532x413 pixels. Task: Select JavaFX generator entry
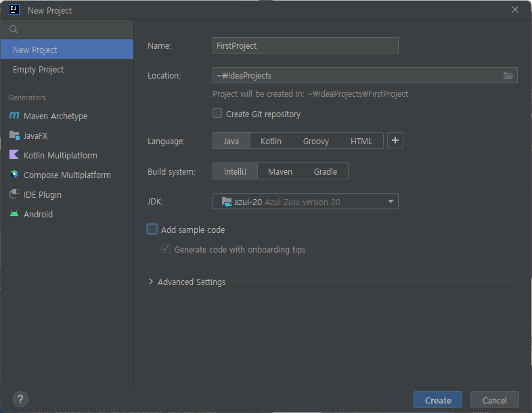[67, 135]
